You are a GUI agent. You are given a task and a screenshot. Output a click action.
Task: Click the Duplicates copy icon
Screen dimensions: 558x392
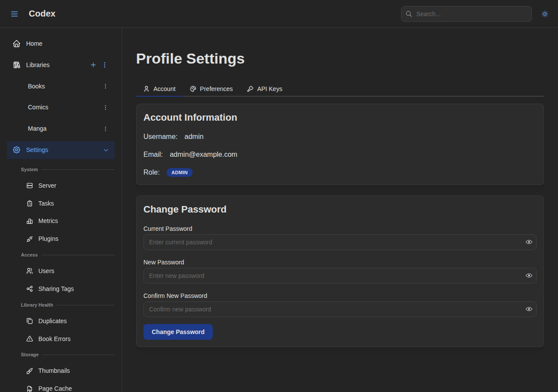pyautogui.click(x=29, y=321)
